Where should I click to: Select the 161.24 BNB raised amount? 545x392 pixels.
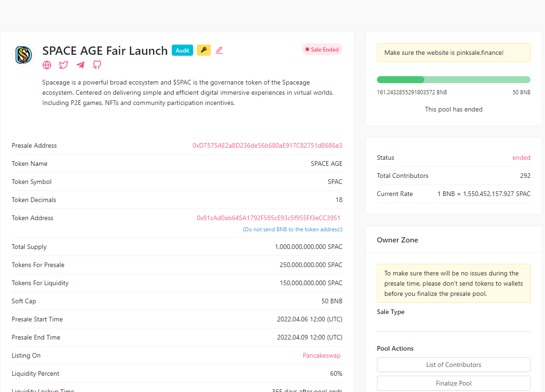point(412,92)
